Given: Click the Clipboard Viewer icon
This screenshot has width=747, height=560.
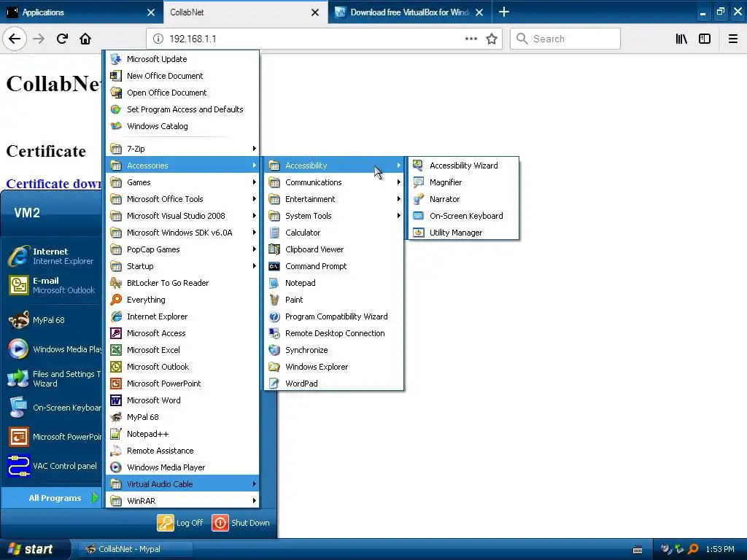Looking at the screenshot, I should [274, 249].
